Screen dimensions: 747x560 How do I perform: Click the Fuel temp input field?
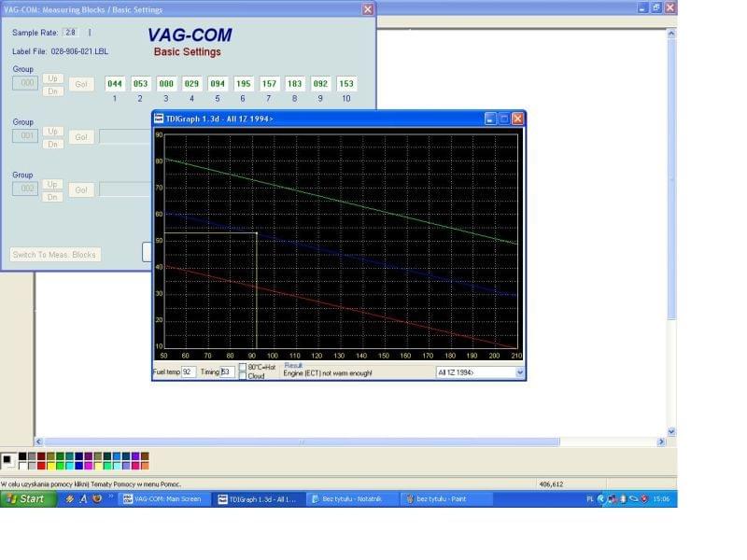pyautogui.click(x=189, y=372)
